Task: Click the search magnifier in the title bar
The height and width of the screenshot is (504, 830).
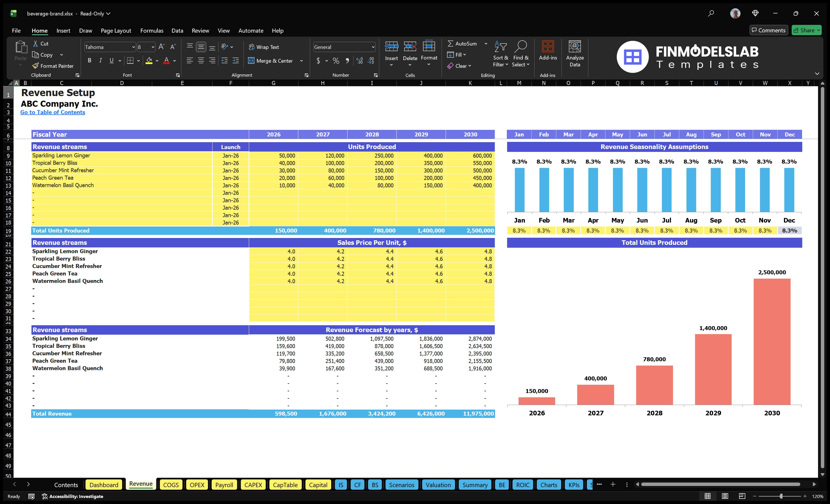Action: (x=711, y=13)
